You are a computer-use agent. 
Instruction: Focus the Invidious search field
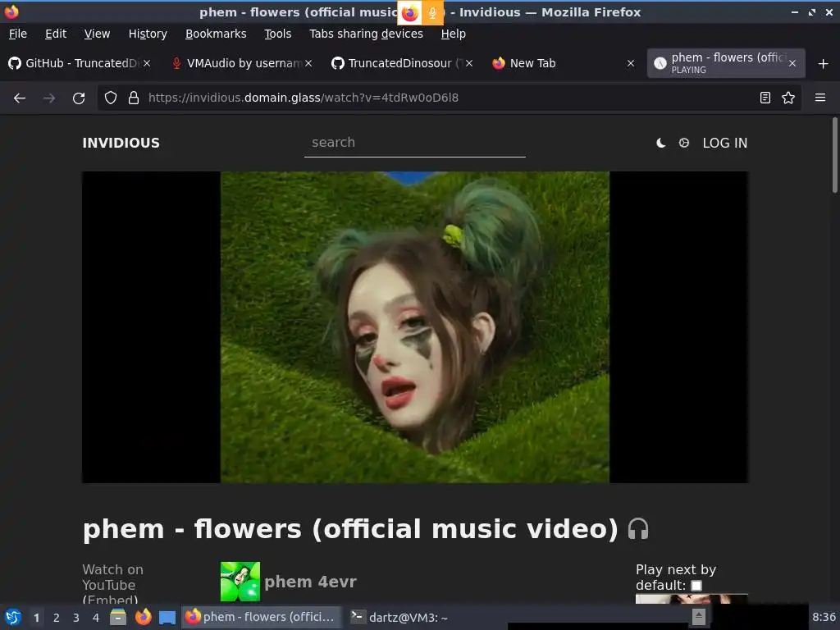click(414, 143)
